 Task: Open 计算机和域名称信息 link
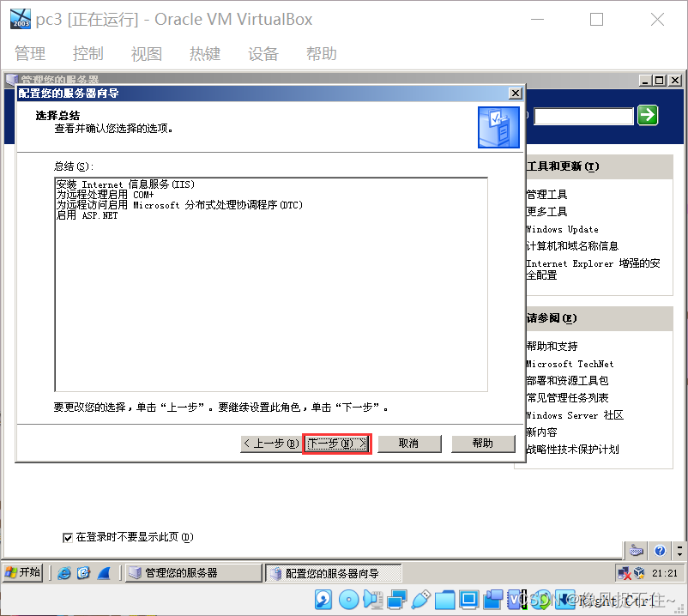point(572,246)
